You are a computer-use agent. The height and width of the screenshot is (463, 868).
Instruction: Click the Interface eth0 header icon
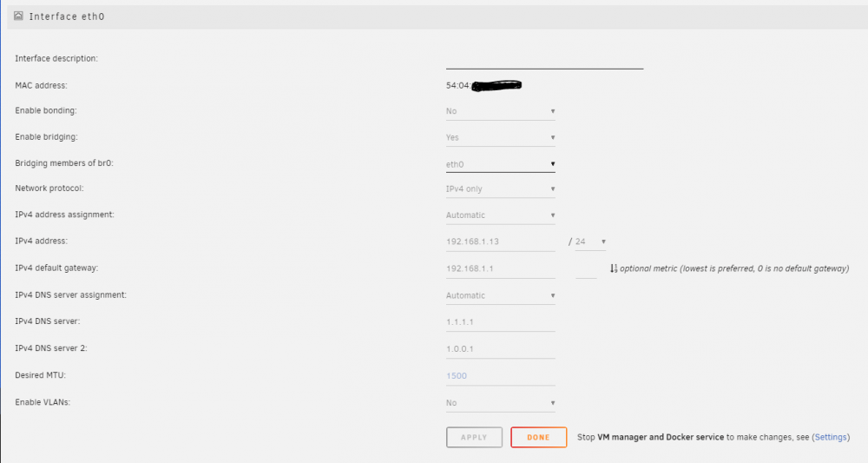(18, 16)
